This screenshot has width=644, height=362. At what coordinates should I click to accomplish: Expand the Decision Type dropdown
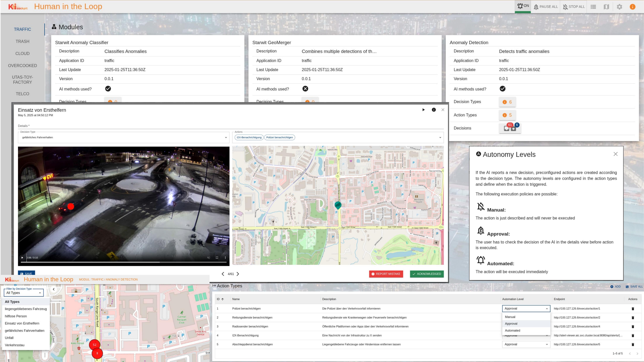coord(226,137)
